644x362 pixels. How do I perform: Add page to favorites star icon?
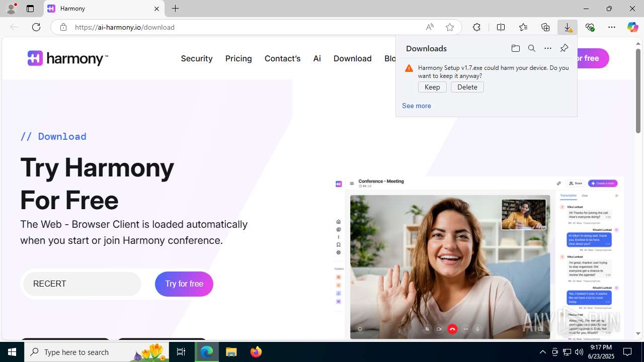coord(450,27)
